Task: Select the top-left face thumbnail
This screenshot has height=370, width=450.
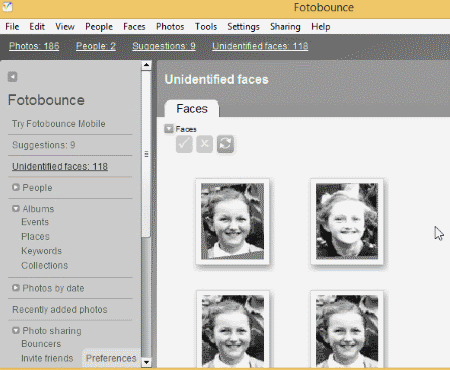Action: pyautogui.click(x=232, y=221)
